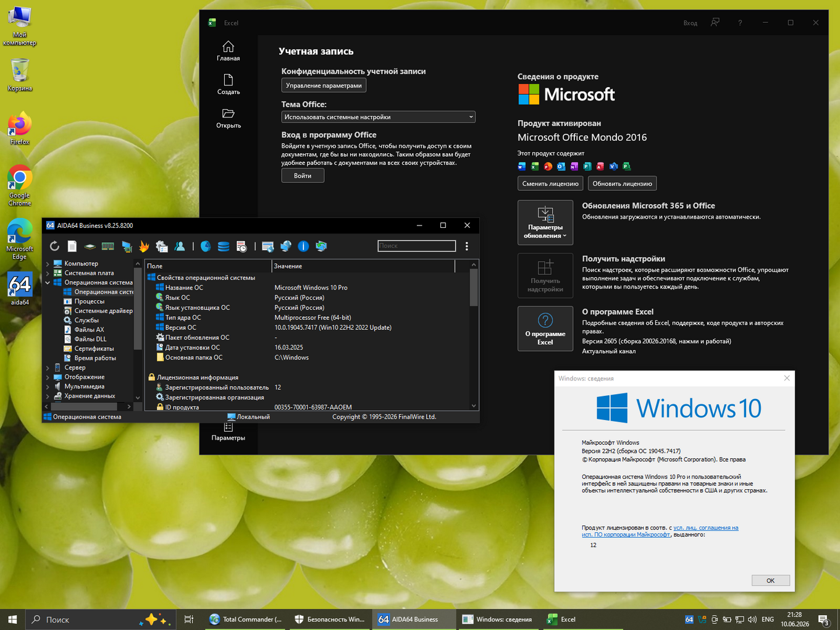Open the Тема Office dropdown
The height and width of the screenshot is (630, 840).
378,117
